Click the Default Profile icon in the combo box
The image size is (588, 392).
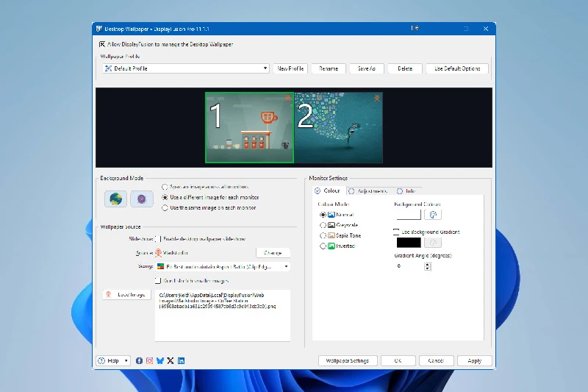(108, 68)
